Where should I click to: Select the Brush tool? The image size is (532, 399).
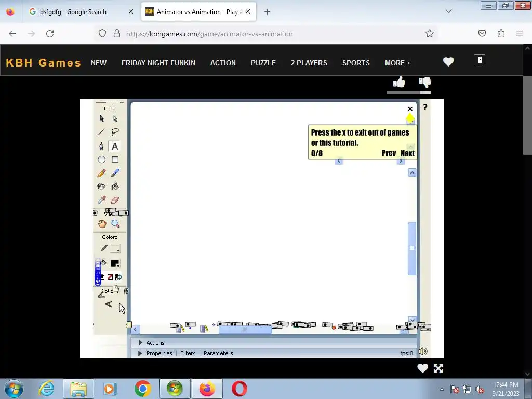pos(115,173)
